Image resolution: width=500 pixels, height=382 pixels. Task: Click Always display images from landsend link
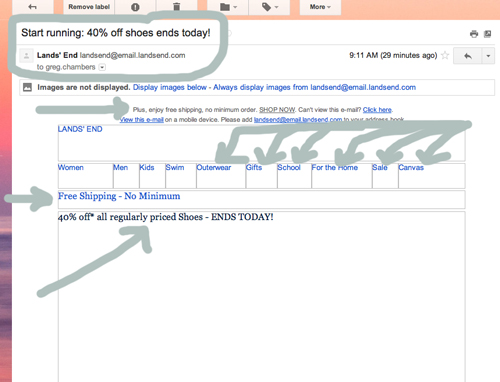[x=314, y=87]
